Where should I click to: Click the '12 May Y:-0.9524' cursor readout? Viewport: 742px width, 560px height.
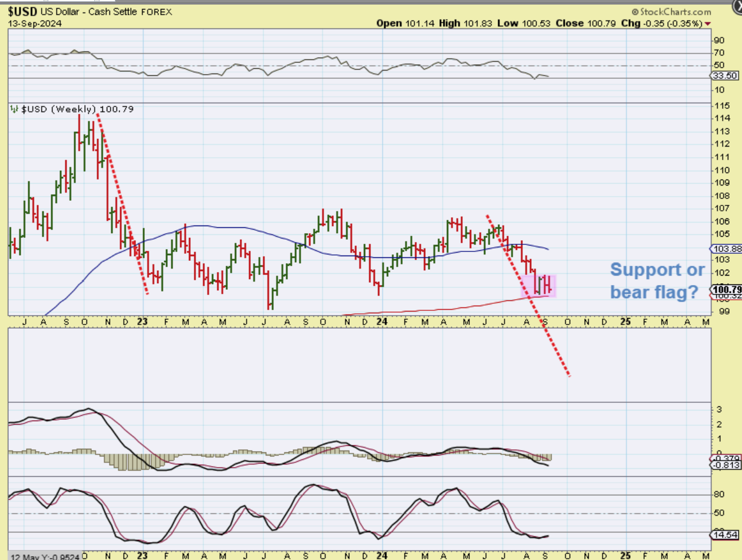coord(44,556)
